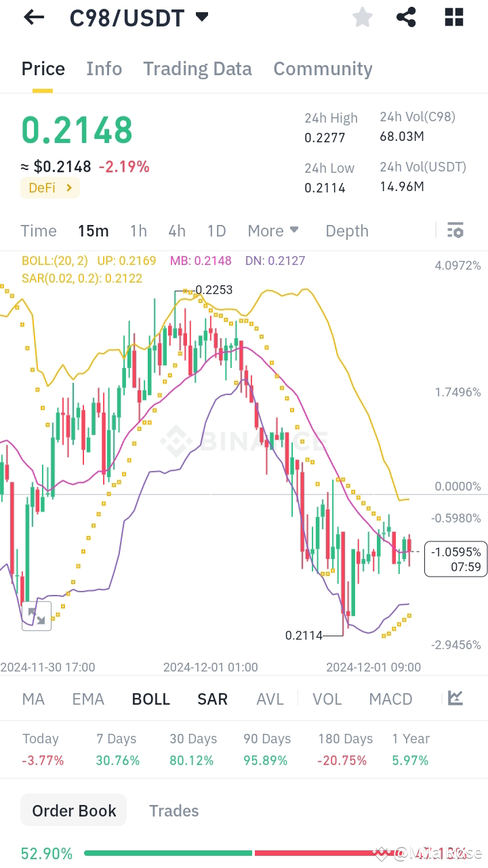Image resolution: width=488 pixels, height=868 pixels.
Task: Switch chart to 1h interval
Action: 138,230
